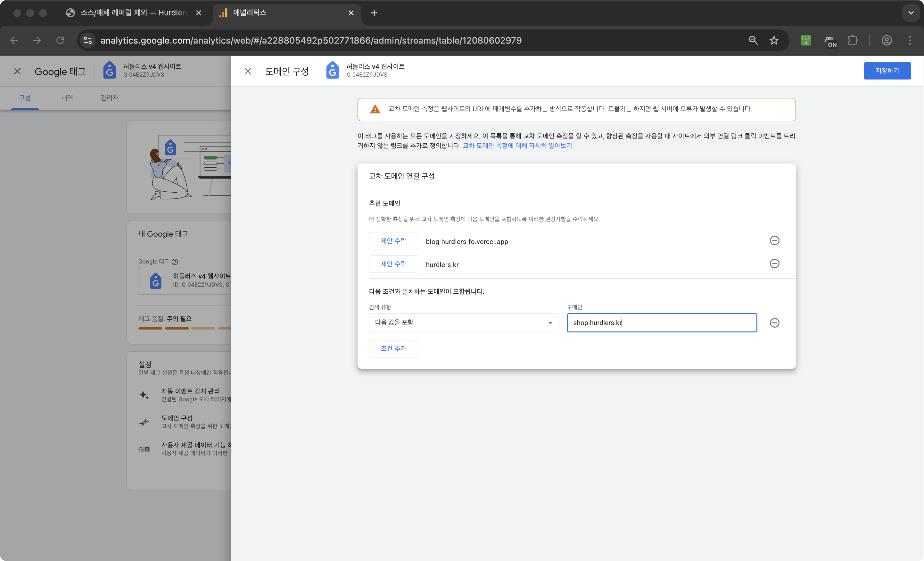
Task: Switch to the 내역 tab
Action: tap(67, 98)
